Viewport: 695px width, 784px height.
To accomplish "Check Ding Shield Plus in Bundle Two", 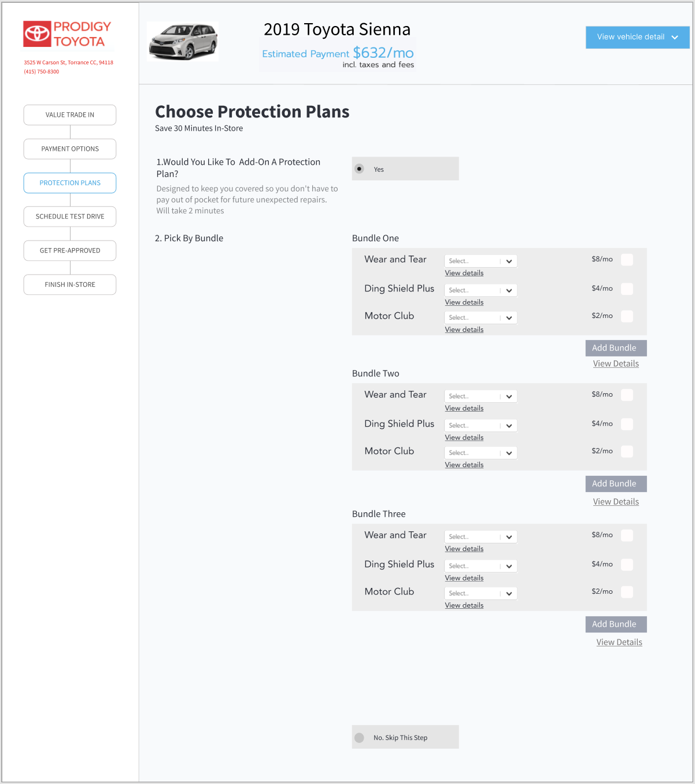I will point(627,424).
